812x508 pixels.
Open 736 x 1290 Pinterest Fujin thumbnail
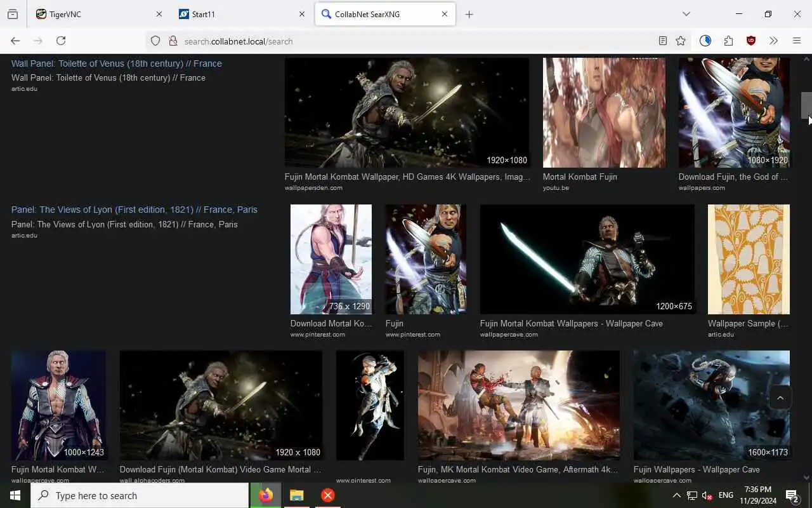click(x=331, y=259)
